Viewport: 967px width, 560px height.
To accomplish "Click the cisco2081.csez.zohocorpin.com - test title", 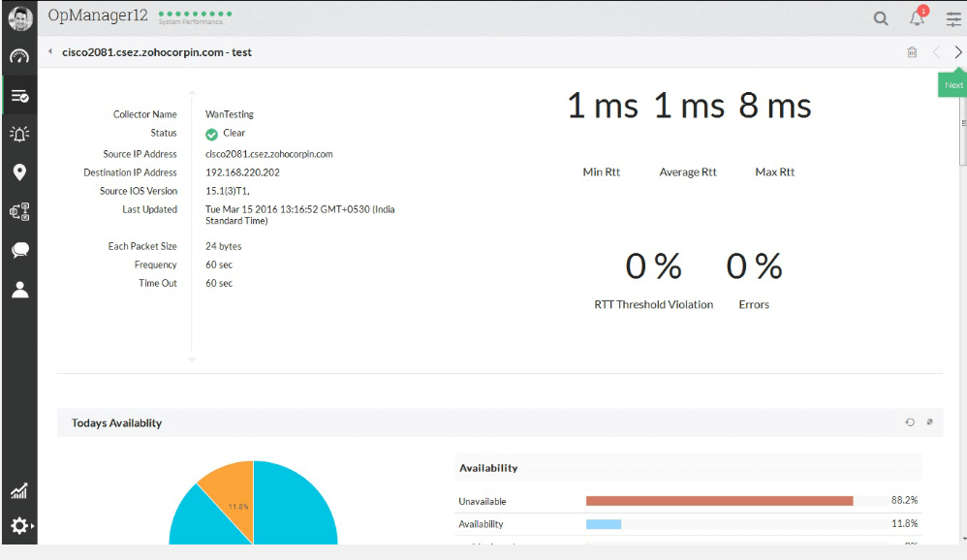I will [x=157, y=52].
